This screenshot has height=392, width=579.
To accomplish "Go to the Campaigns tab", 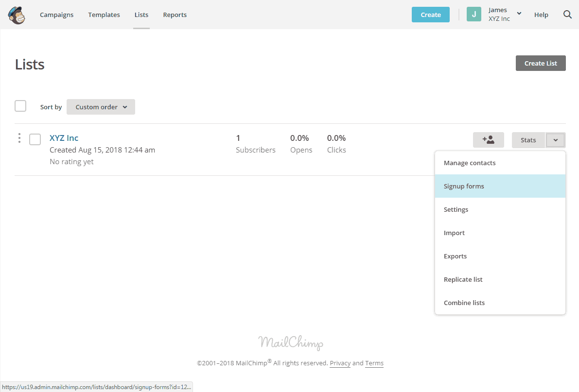I will (x=56, y=15).
